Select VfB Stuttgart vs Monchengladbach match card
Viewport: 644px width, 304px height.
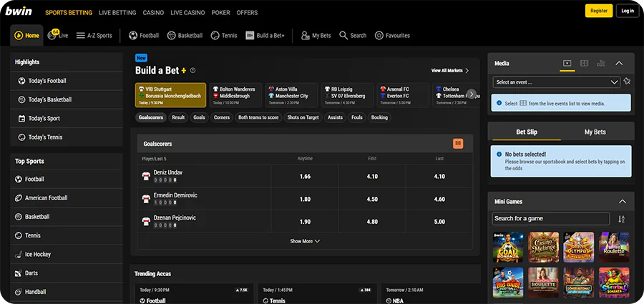[x=170, y=95]
